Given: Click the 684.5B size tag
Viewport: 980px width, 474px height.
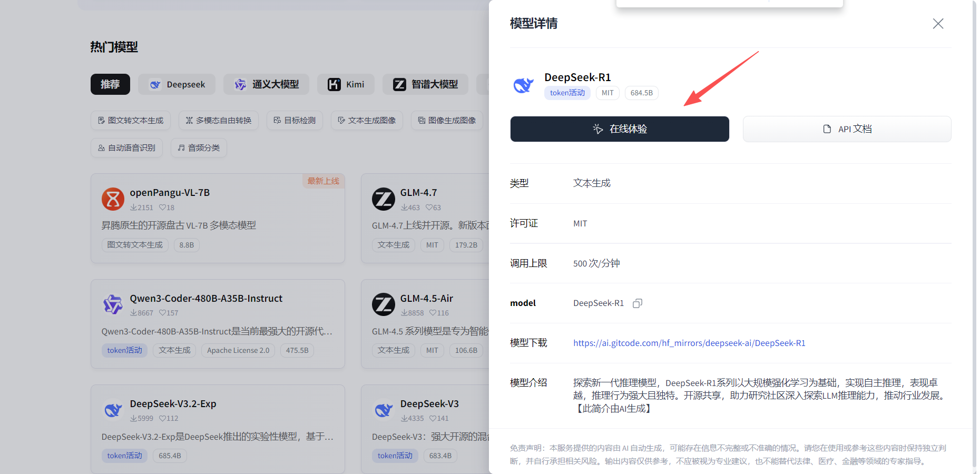Looking at the screenshot, I should click(641, 93).
